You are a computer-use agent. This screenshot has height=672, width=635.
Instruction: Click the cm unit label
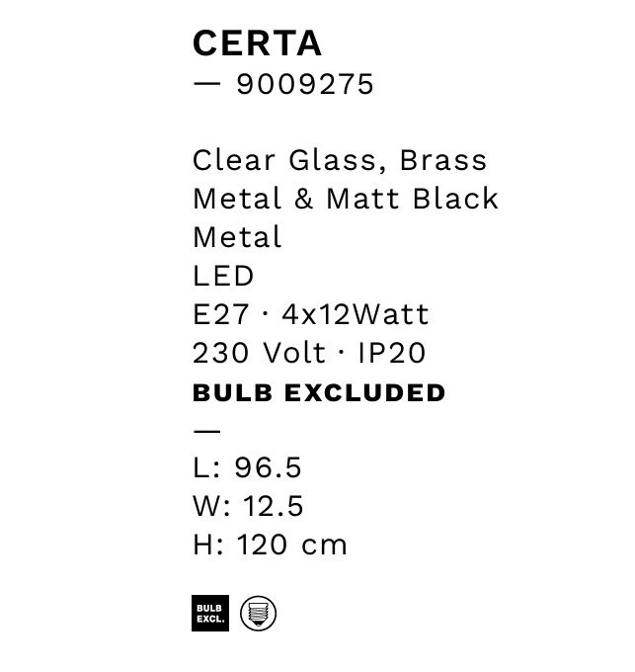(324, 546)
